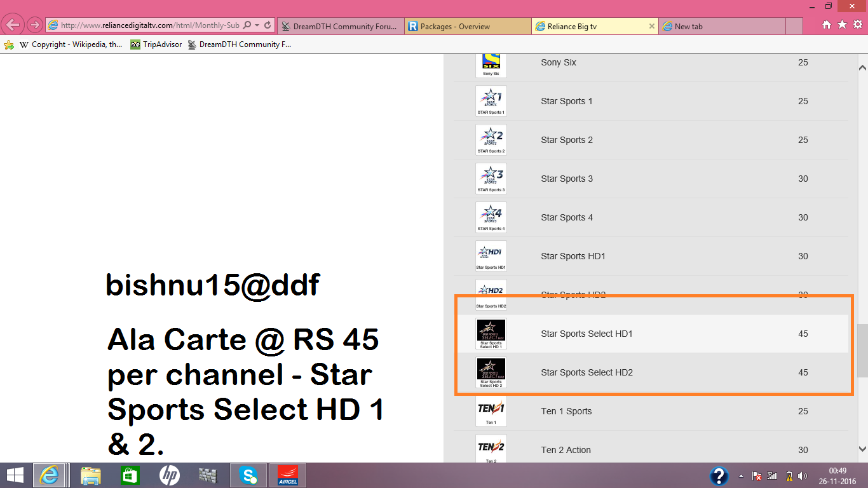Open Copyright - Wikipedia favorites link

[x=71, y=44]
